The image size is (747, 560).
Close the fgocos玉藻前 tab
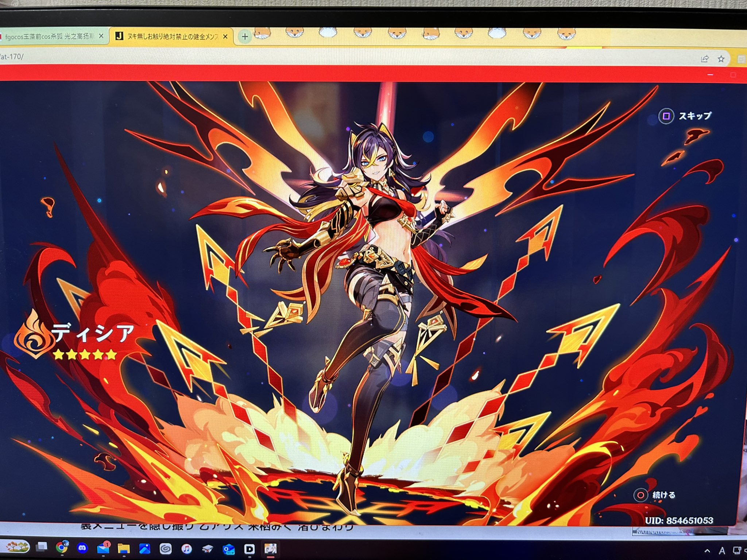coord(101,36)
